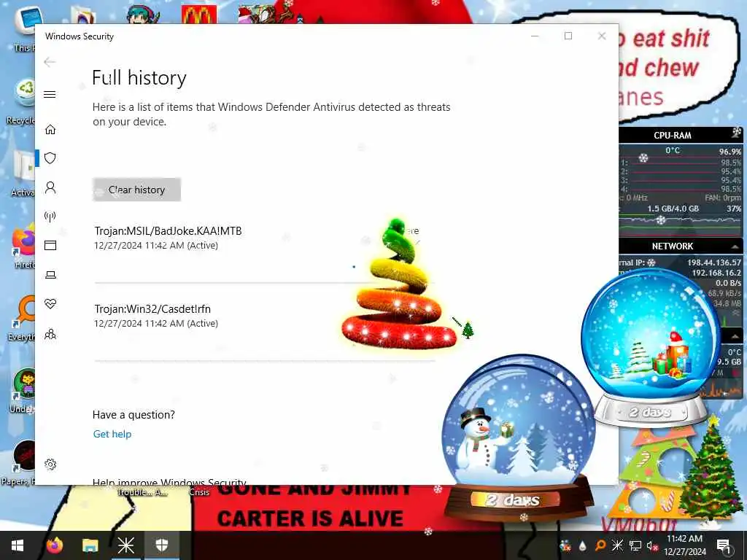
Task: Switch to the snowflake app on taskbar
Action: coord(125,545)
